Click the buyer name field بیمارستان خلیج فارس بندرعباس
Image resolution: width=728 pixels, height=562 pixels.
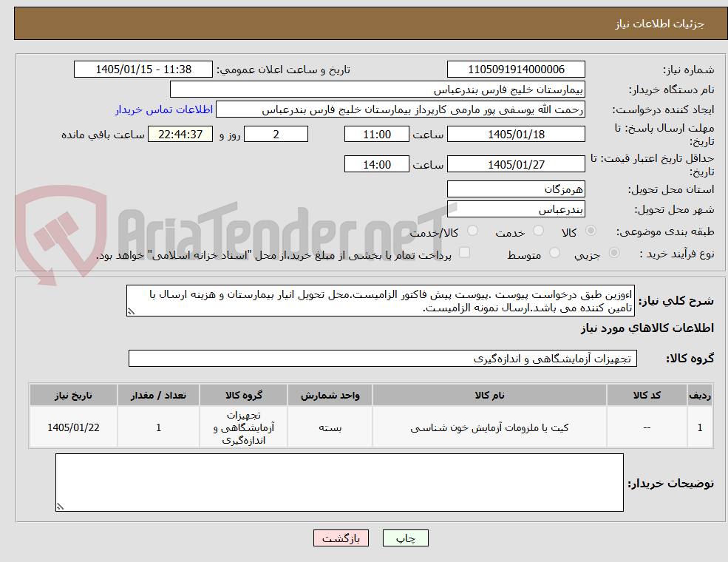pos(378,89)
